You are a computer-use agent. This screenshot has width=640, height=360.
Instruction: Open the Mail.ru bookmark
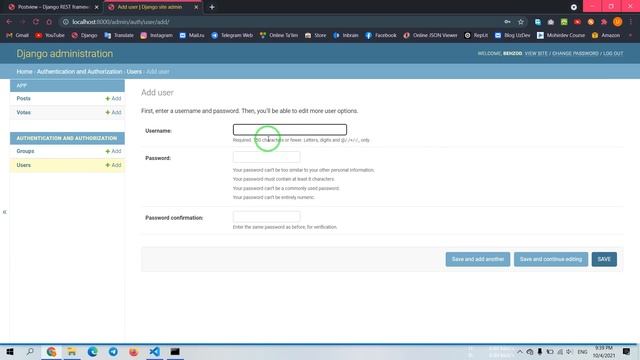[192, 36]
